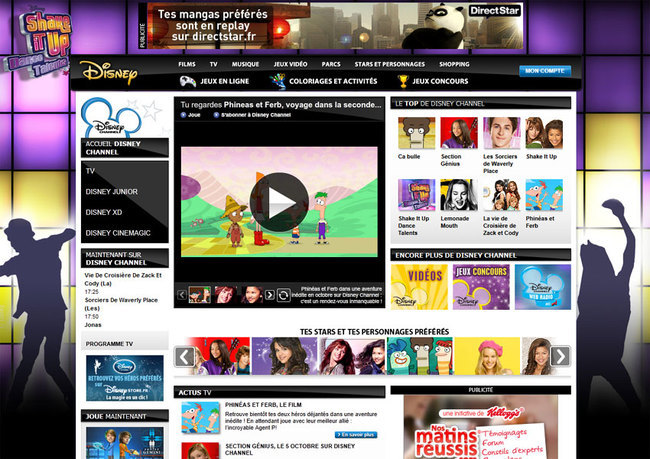
Task: Play the Phineas et Ferb video
Action: [279, 202]
